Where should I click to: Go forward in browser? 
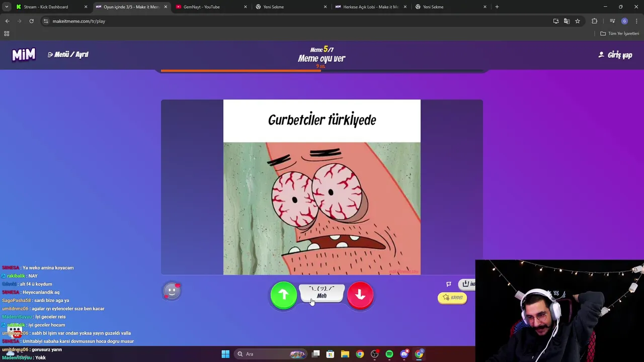click(x=19, y=21)
